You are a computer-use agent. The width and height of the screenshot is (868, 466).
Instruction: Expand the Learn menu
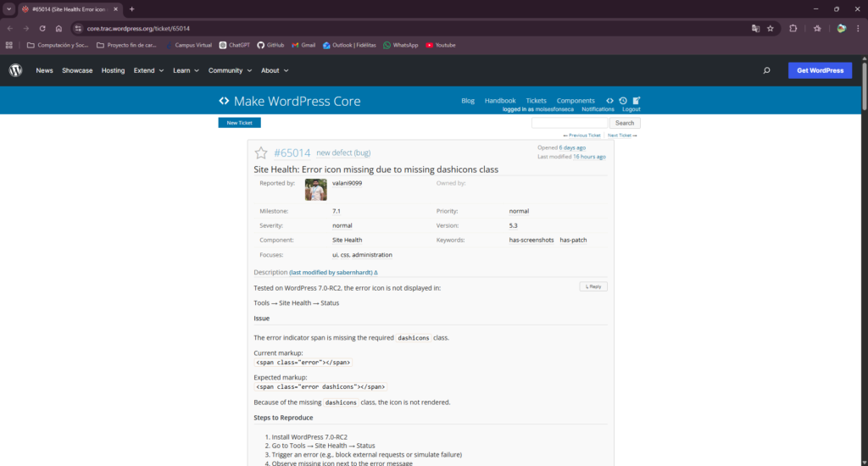click(186, 70)
